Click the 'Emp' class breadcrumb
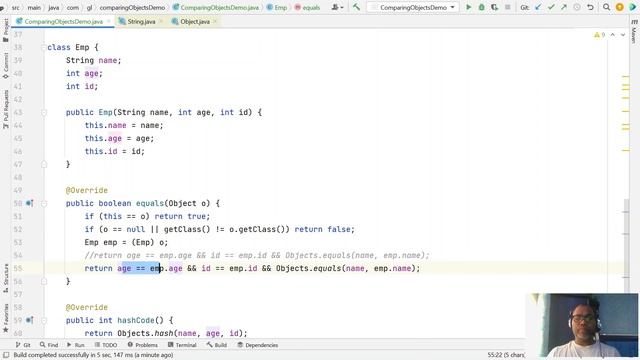 (x=277, y=7)
